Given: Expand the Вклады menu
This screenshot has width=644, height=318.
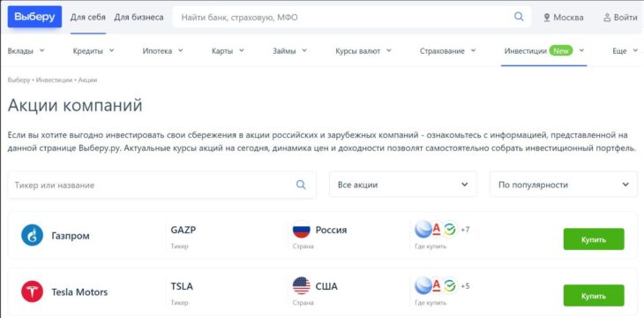Looking at the screenshot, I should (x=26, y=51).
